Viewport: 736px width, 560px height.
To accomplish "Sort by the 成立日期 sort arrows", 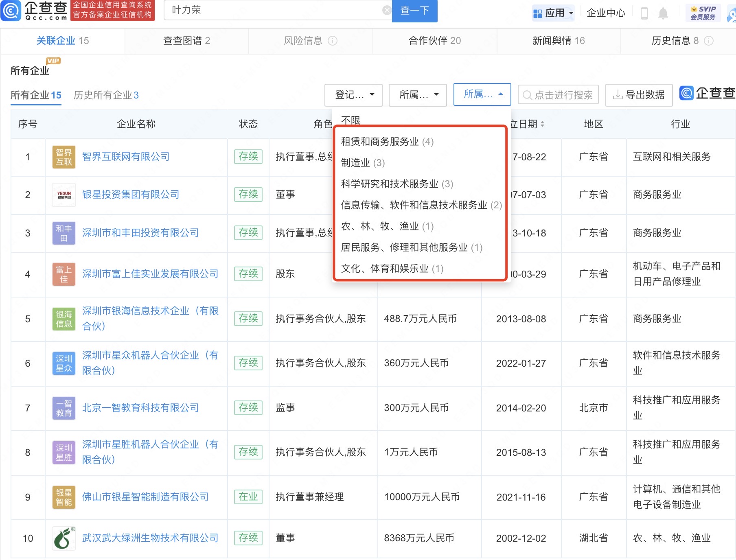I will pos(542,124).
